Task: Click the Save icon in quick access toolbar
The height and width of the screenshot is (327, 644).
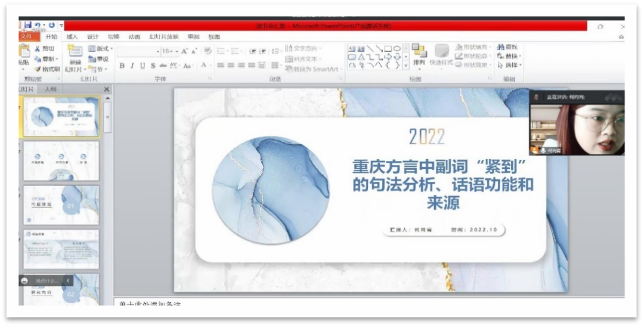Action: (27, 25)
